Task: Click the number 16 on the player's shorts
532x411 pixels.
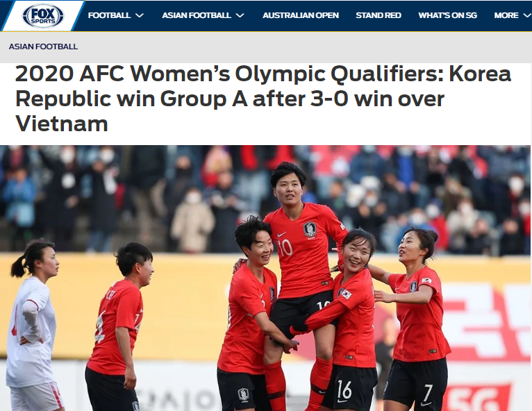Action: [x=344, y=389]
